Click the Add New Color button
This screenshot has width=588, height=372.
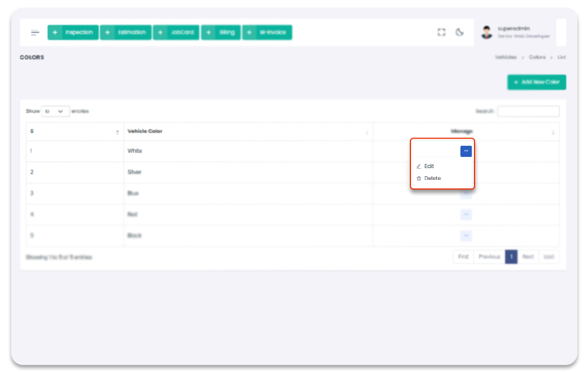click(536, 82)
